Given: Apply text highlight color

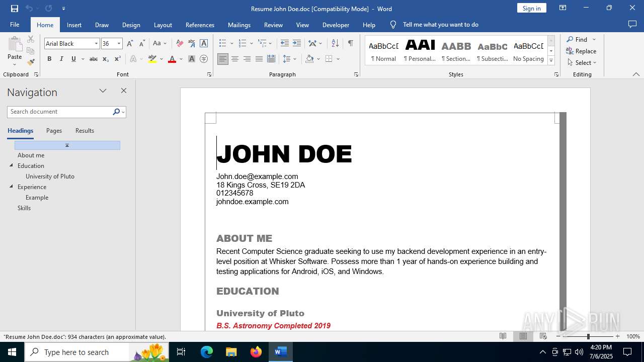Looking at the screenshot, I should coord(152,59).
